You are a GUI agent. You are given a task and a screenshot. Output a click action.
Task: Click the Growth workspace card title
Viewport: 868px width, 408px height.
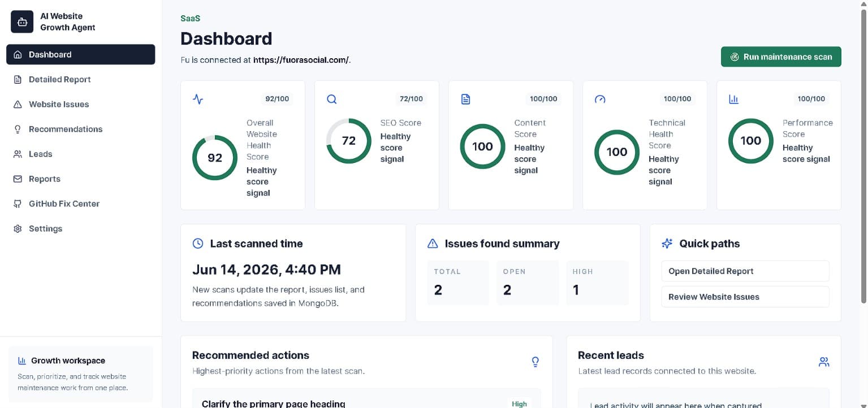(x=68, y=361)
